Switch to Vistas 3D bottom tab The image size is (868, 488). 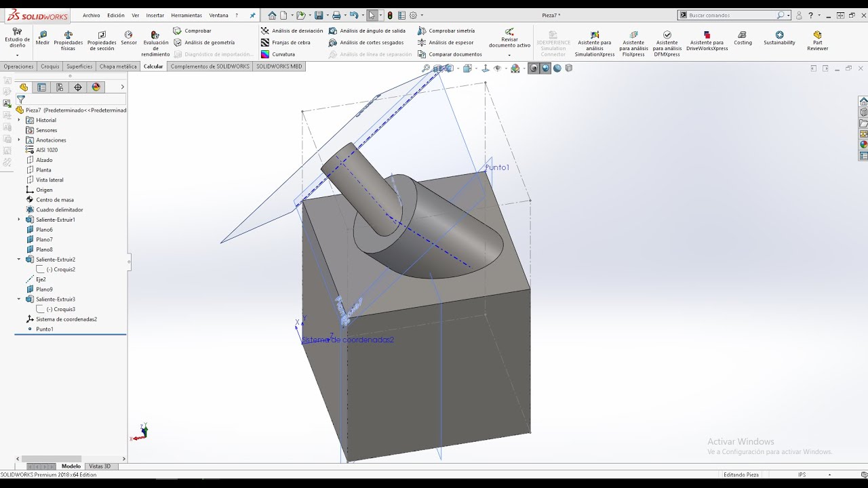[100, 466]
